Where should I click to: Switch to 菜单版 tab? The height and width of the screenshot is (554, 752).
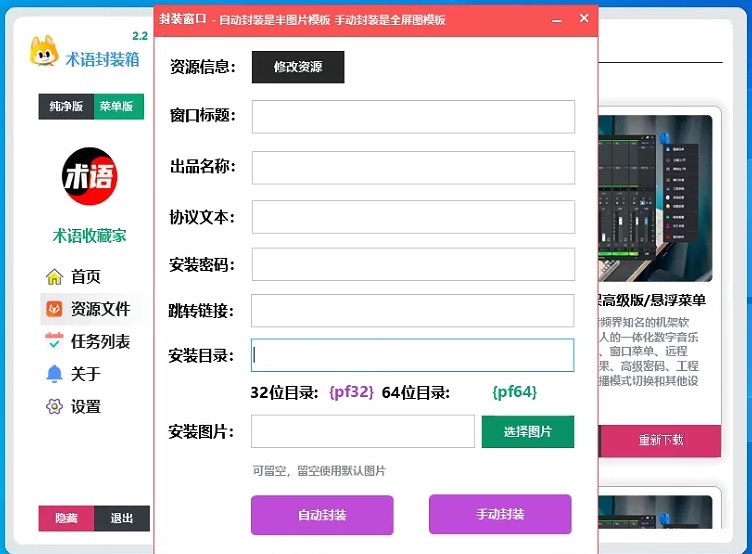click(117, 106)
